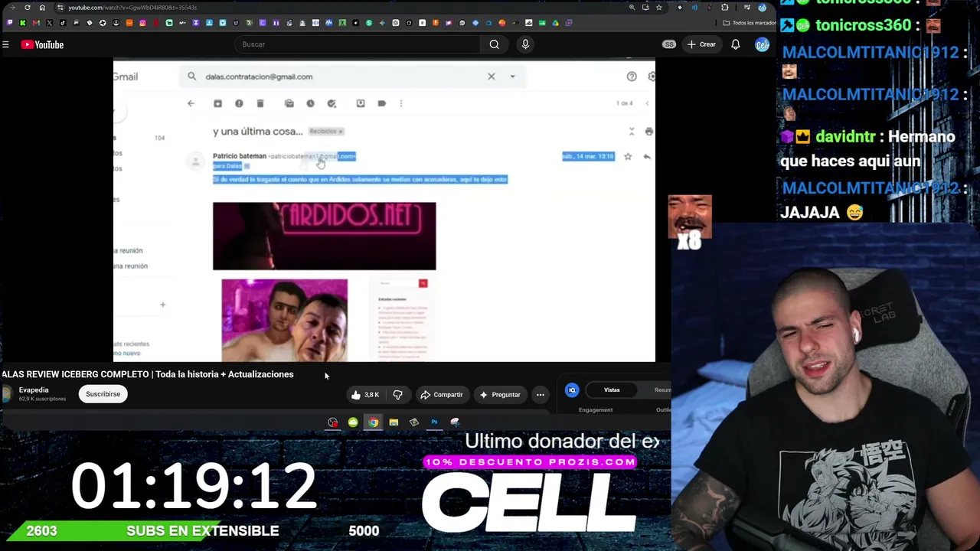Bookmark this page with the star
The image size is (980, 551).
(x=658, y=8)
